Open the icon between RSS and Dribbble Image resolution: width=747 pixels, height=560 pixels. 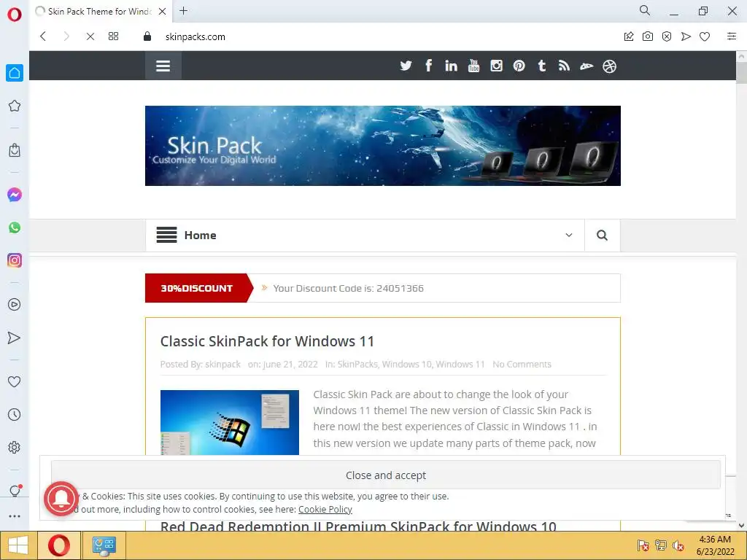click(x=587, y=66)
